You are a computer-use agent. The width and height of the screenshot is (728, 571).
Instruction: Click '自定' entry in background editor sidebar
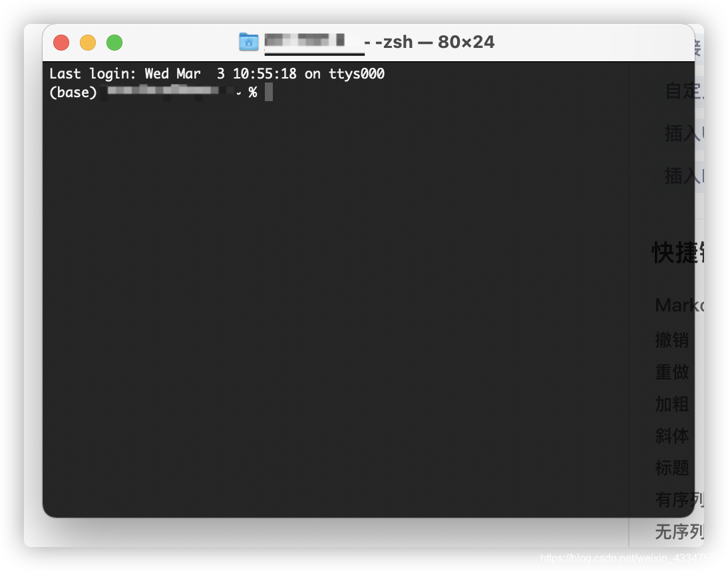684,91
